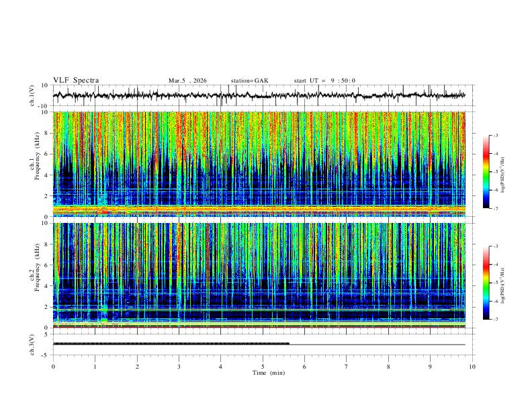Click time axis tick label "3"
Image resolution: width=532 pixels, height=411 pixels.
179,367
